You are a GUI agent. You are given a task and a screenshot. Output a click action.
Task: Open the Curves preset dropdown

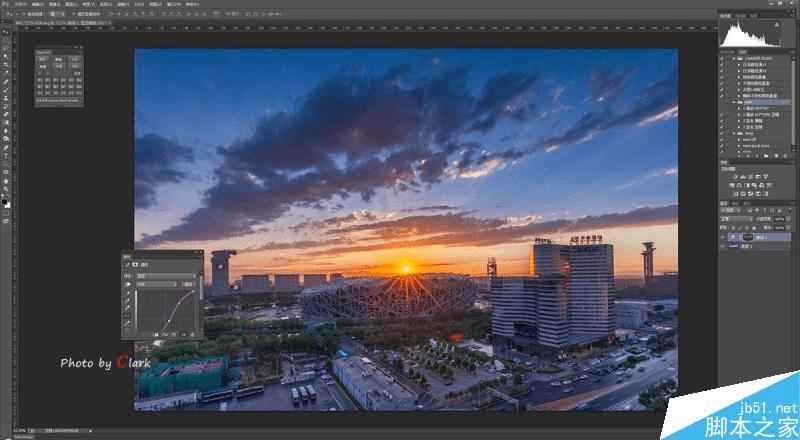coord(166,276)
